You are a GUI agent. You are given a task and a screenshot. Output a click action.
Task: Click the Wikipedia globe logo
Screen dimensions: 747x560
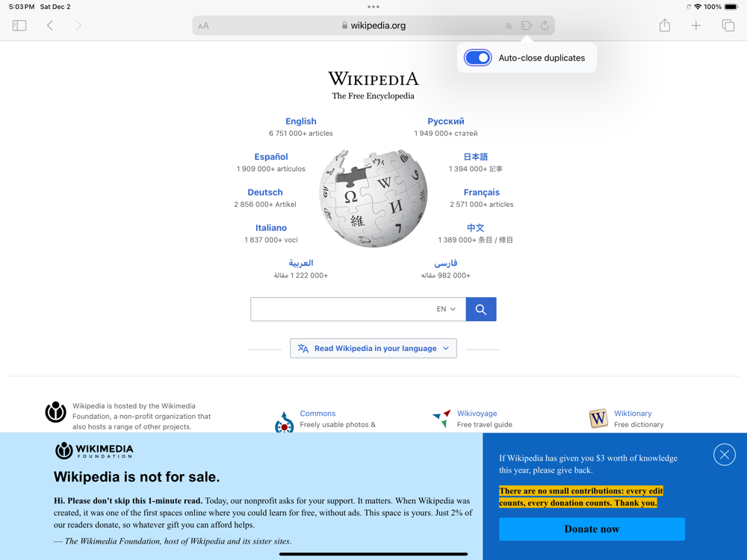click(373, 198)
